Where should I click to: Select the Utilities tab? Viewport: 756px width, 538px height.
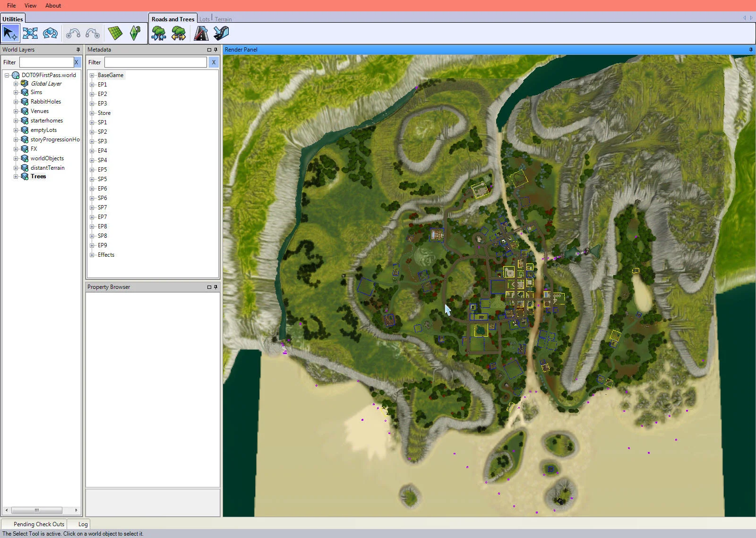[x=12, y=19]
